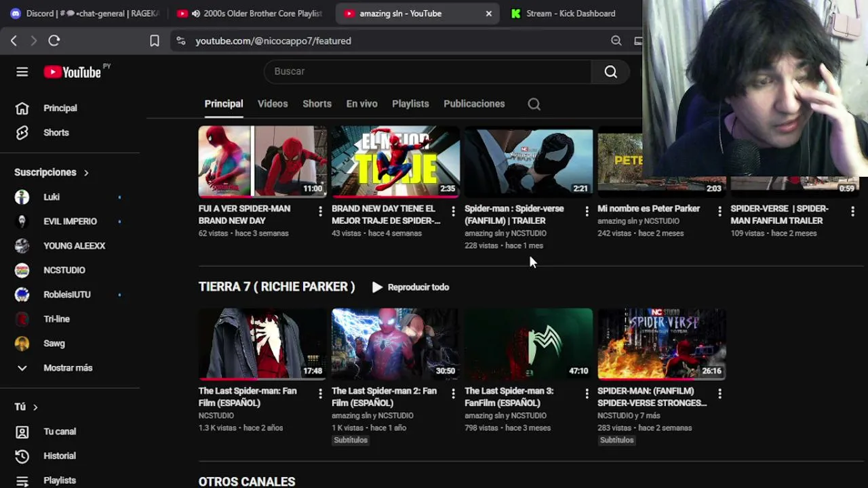Screen dimensions: 868x488
Task: Play the EL MEJOR TRAJE thumbnail (2:35)
Action: pos(395,161)
